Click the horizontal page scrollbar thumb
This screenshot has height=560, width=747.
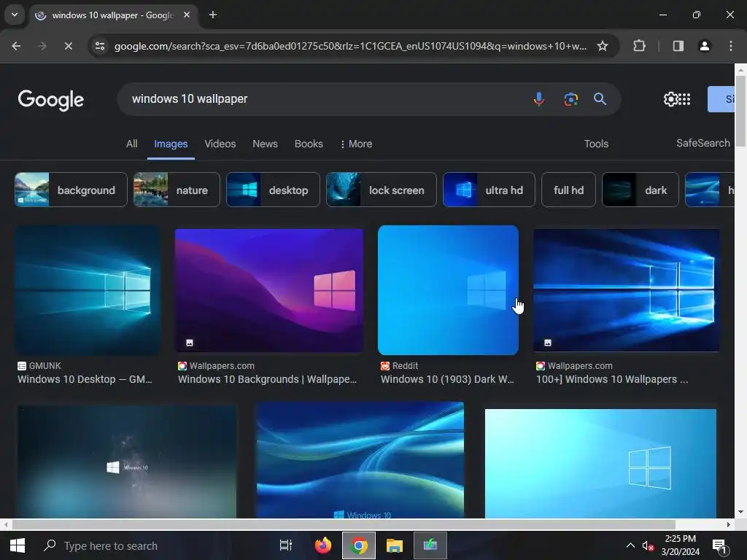(344, 524)
